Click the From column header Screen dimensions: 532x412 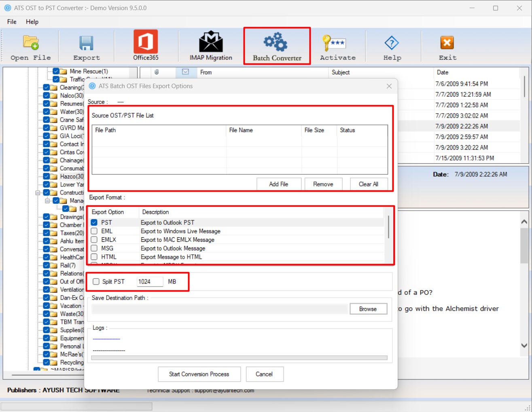click(262, 72)
